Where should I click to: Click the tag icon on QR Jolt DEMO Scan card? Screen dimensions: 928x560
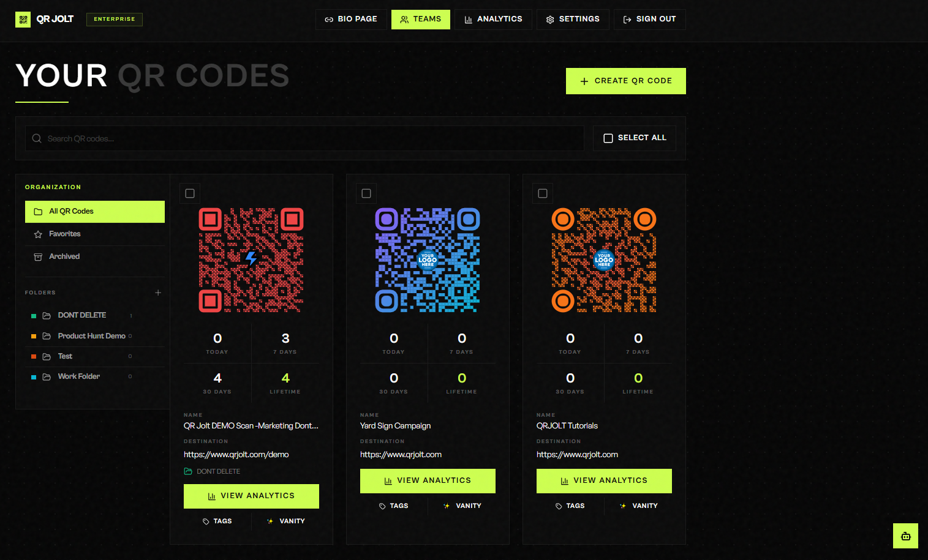coord(206,521)
